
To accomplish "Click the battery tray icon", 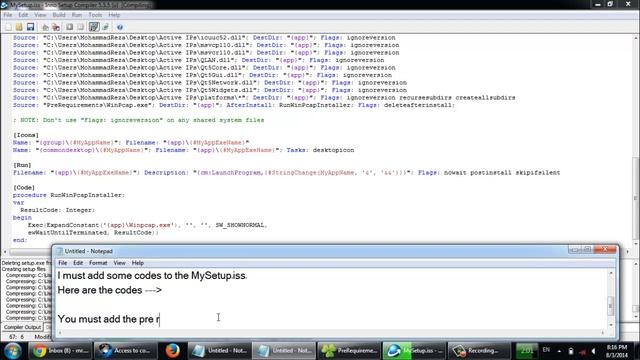I will coord(571,351).
